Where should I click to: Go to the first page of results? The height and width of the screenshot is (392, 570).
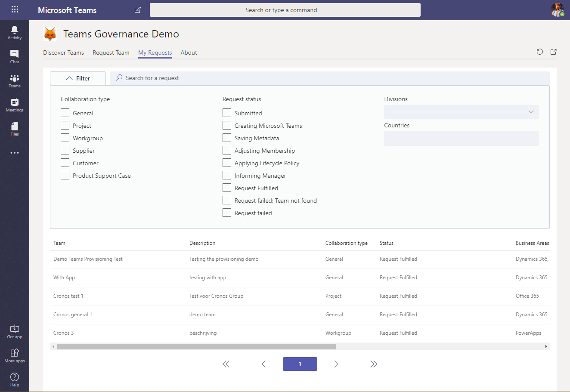[x=226, y=364]
